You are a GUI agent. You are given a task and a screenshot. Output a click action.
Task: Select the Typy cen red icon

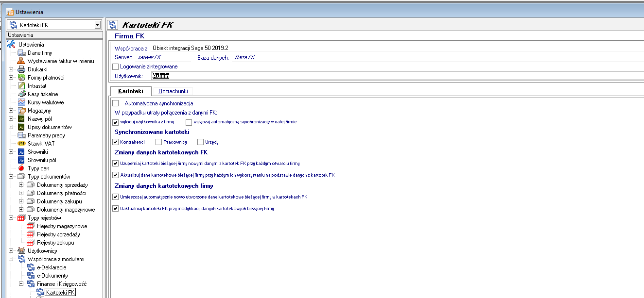(x=21, y=168)
